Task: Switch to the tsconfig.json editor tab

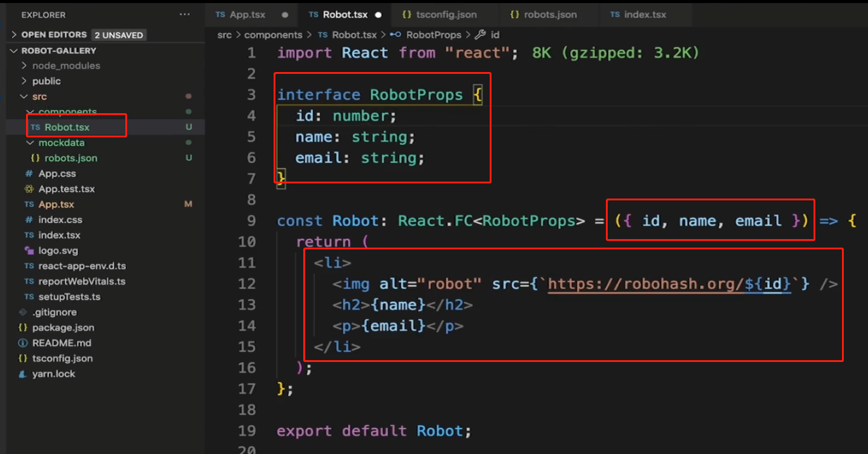Action: tap(446, 15)
